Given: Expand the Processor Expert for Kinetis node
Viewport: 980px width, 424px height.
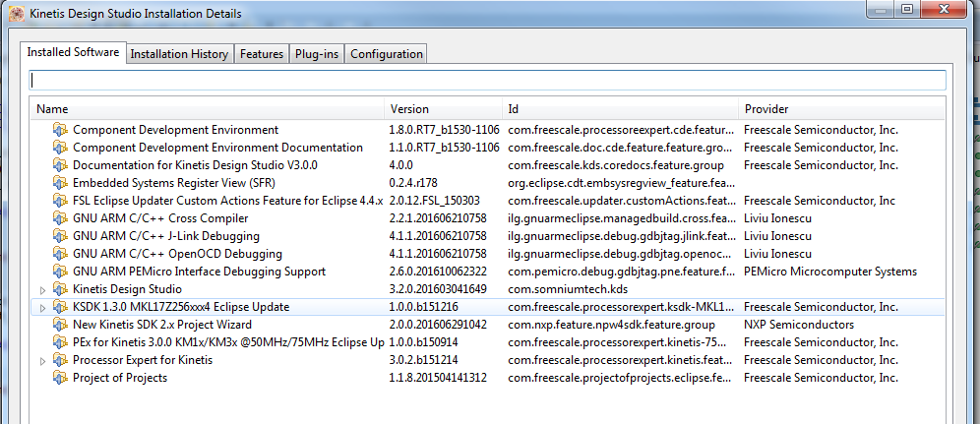Looking at the screenshot, I should click(x=41, y=360).
